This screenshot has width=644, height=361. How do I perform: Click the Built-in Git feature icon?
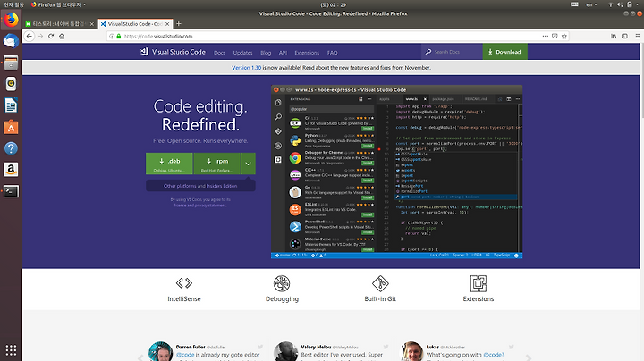click(380, 283)
